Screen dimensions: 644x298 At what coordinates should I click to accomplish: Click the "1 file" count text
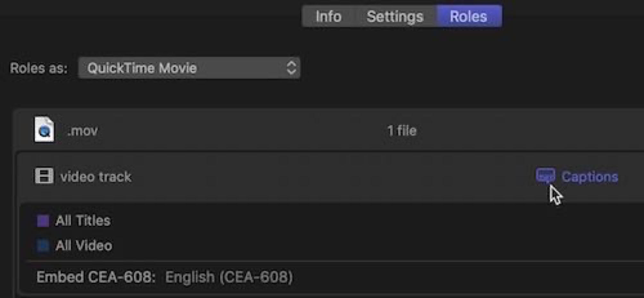402,131
